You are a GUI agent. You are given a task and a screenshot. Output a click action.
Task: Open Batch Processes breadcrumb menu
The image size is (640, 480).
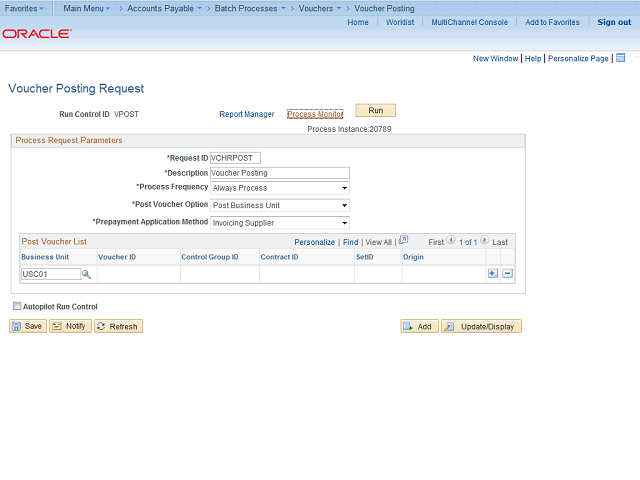tap(250, 8)
